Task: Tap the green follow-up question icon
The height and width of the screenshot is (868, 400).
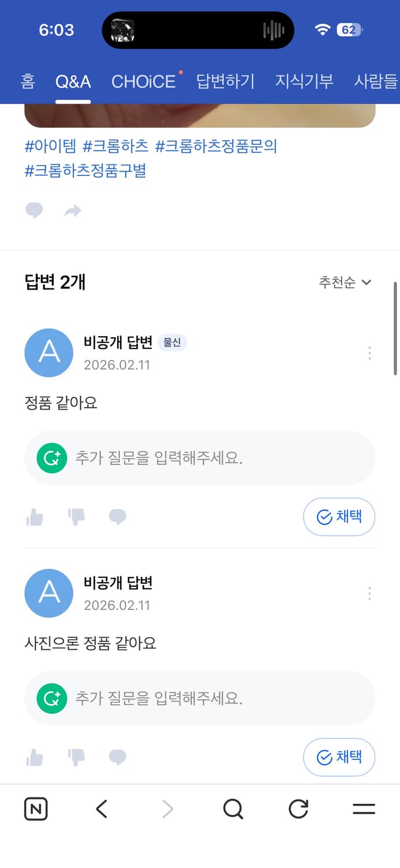Action: (x=51, y=458)
